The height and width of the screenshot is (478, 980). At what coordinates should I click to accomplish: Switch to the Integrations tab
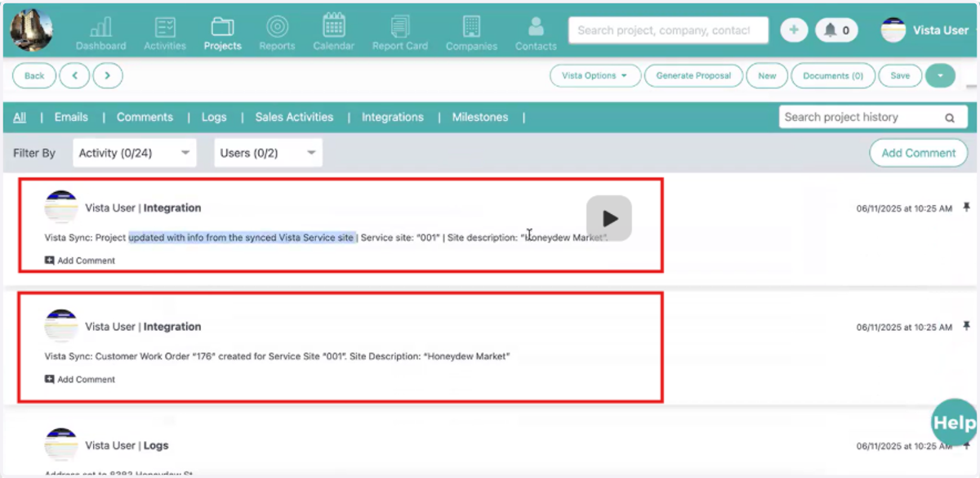click(393, 117)
